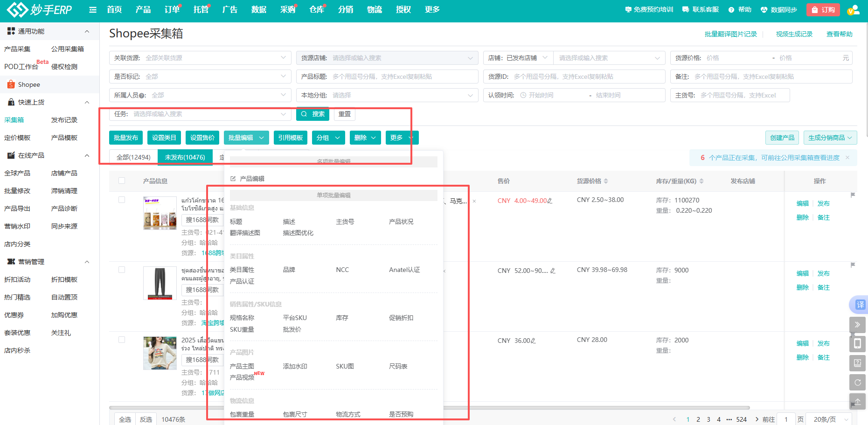The image size is (868, 425).
Task: Select the third product row checkbox
Action: pyautogui.click(x=122, y=340)
